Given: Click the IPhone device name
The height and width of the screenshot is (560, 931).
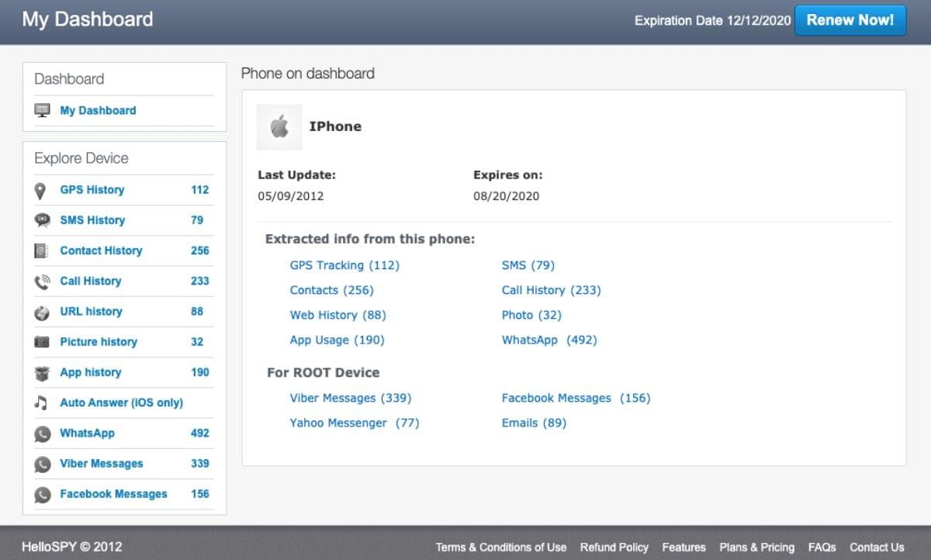Looking at the screenshot, I should tap(335, 126).
